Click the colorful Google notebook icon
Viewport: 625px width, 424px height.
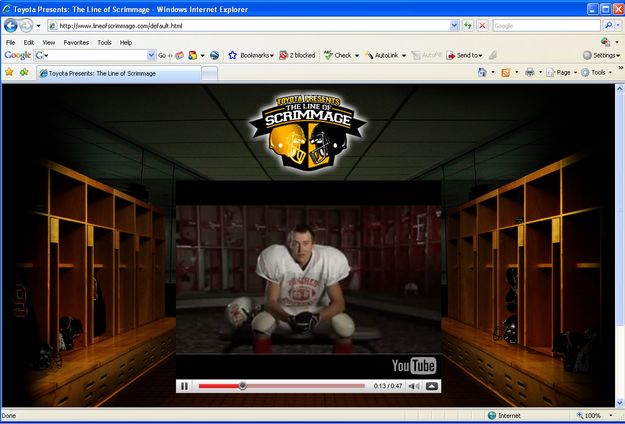click(193, 55)
